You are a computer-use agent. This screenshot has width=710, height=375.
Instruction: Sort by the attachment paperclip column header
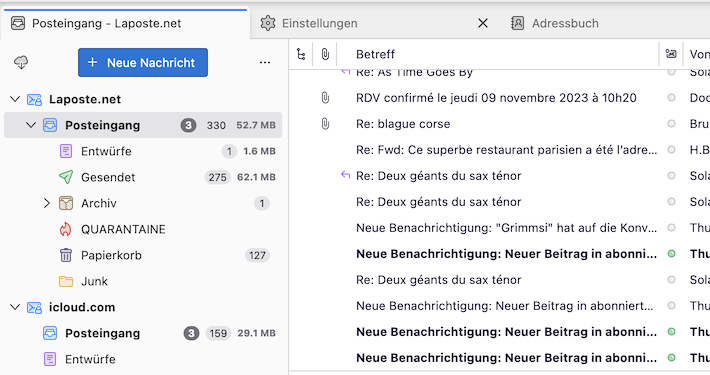click(325, 54)
